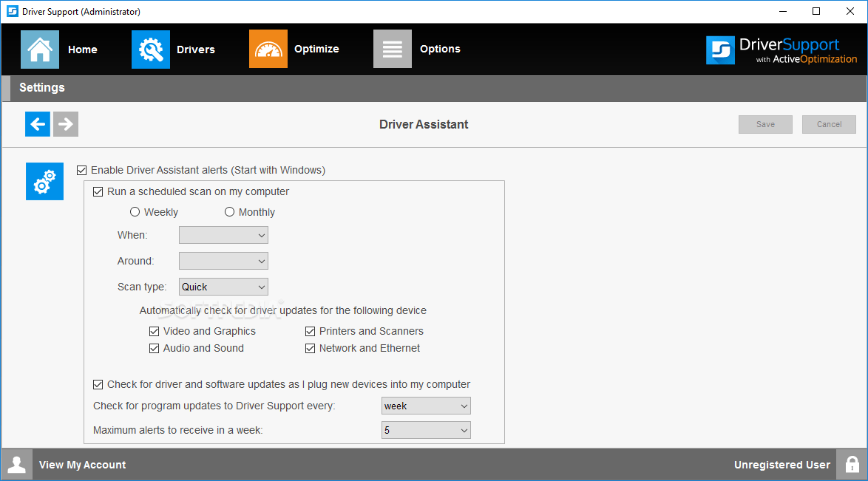868x481 pixels.
Task: Click the Save button
Action: (x=765, y=125)
